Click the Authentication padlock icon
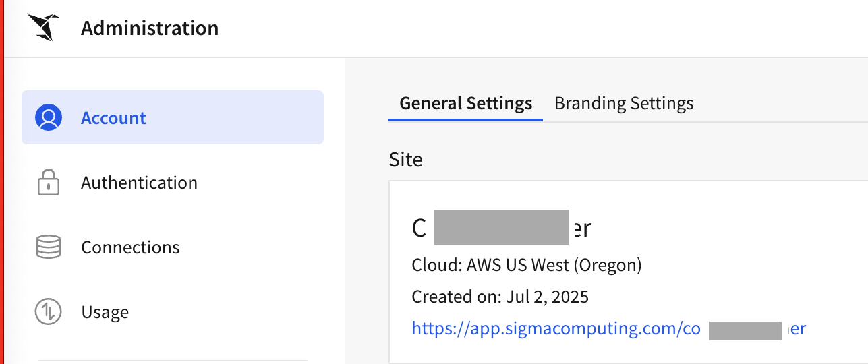 [x=49, y=183]
